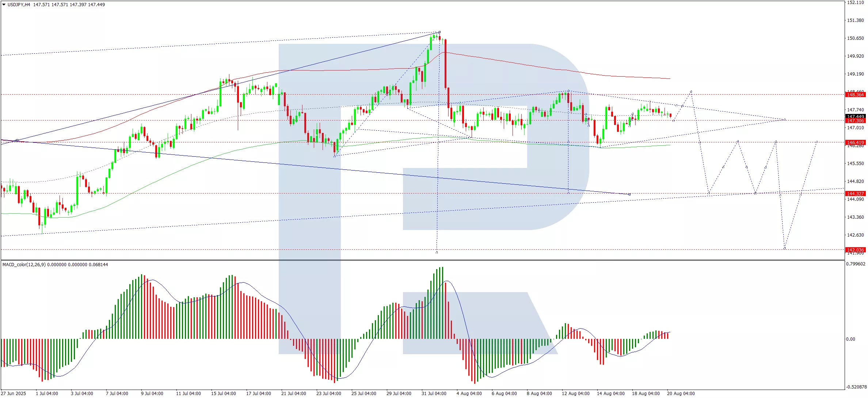Click the 31 Jul 04:00 time axis label
This screenshot has height=398, width=868.
point(434,394)
